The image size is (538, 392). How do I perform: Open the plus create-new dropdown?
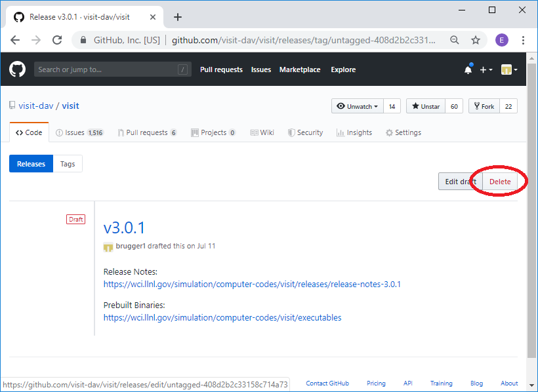coord(486,69)
